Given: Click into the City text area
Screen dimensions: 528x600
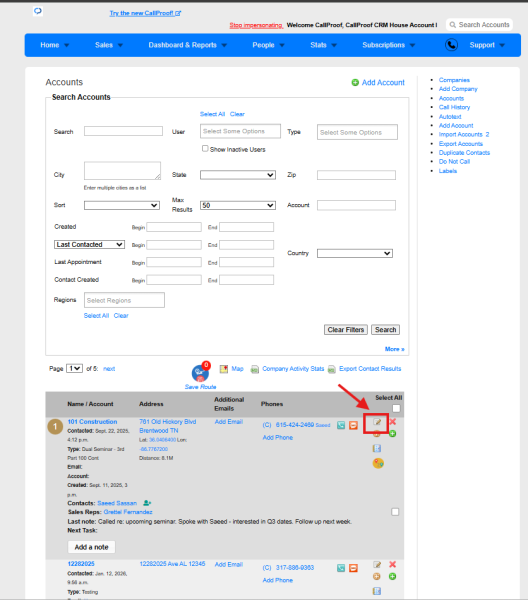Looking at the screenshot, I should click(x=122, y=171).
